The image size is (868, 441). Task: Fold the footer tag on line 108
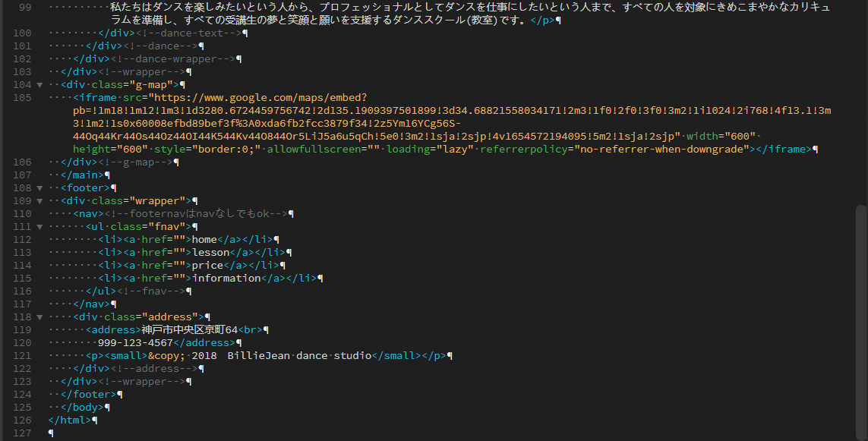point(39,187)
